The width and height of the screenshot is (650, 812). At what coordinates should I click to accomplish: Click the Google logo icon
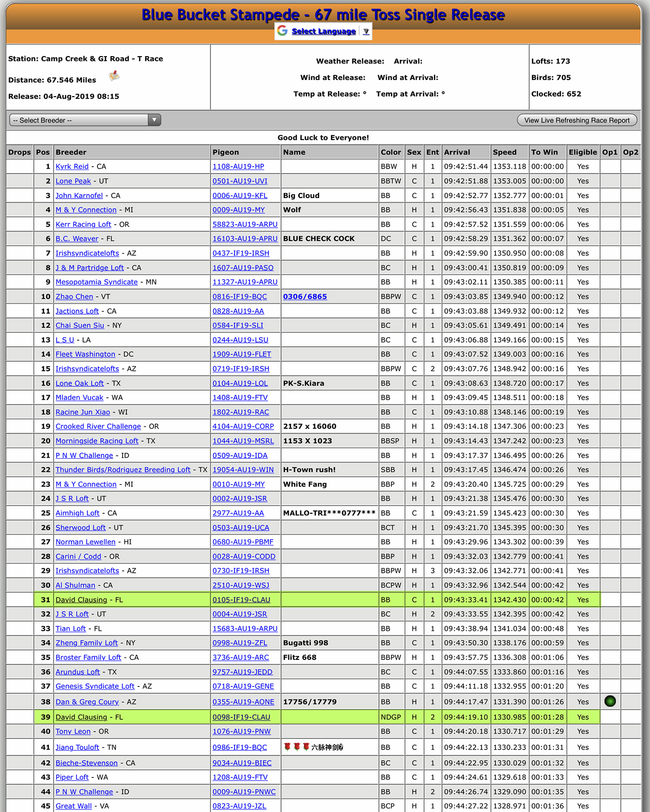pos(282,31)
